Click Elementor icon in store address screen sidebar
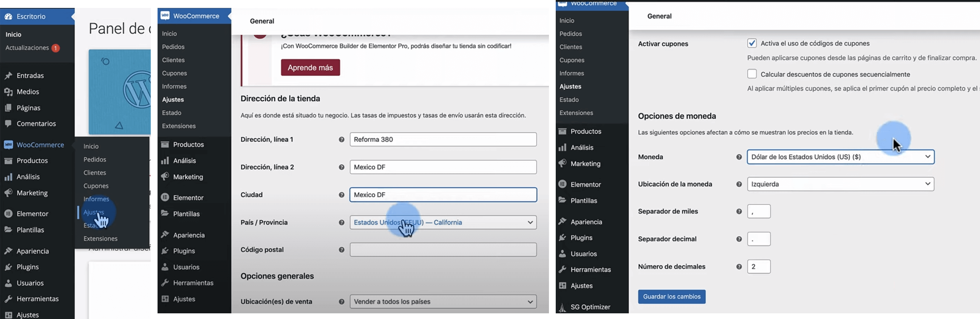The height and width of the screenshot is (319, 980). (x=165, y=198)
